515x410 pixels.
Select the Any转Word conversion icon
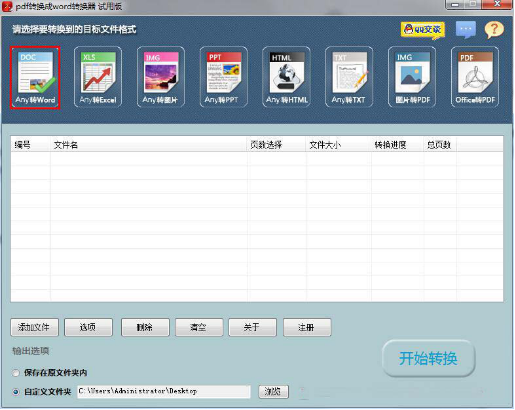tap(35, 77)
